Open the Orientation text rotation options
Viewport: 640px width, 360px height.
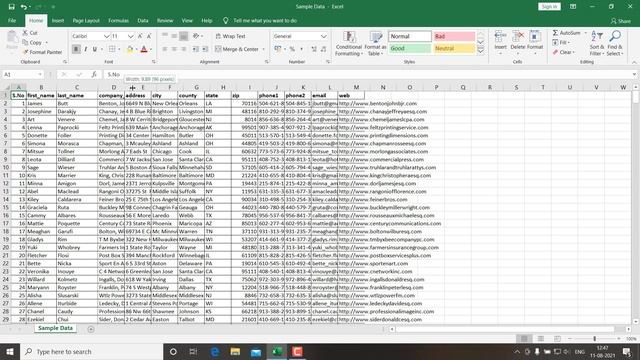point(196,36)
